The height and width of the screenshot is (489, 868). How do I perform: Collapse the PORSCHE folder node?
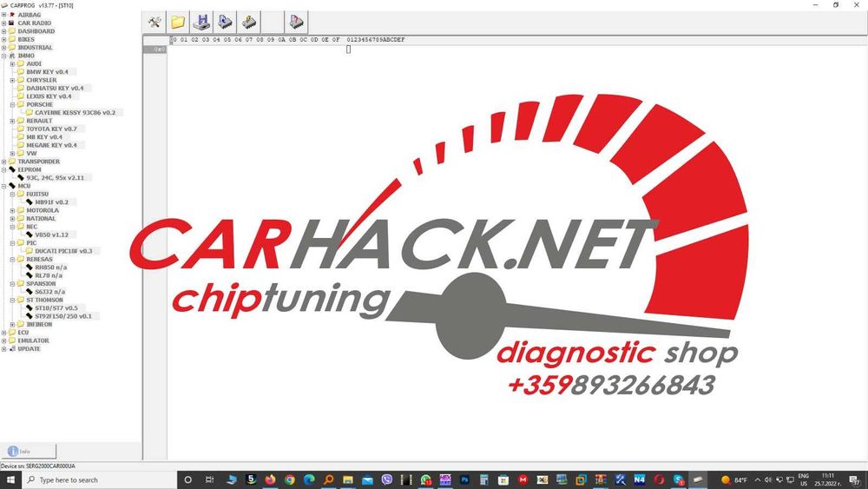(x=13, y=105)
